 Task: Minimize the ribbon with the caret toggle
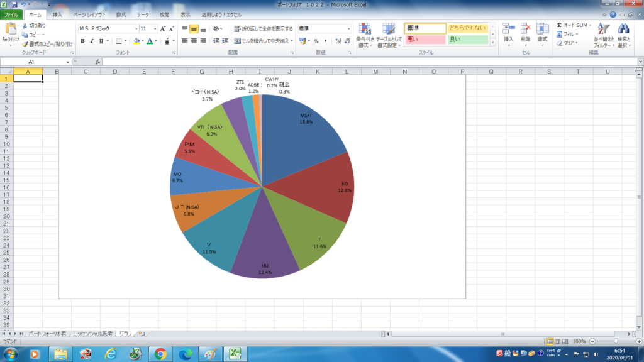604,15
